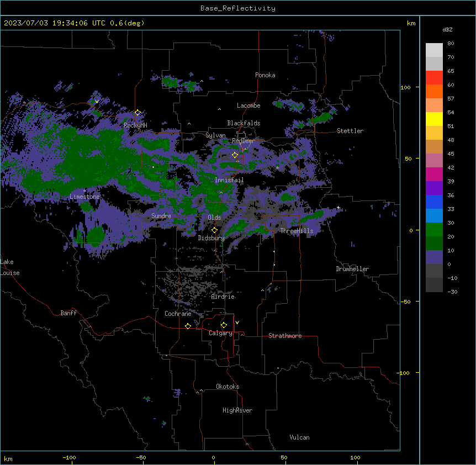Click the dBZ legend heading

(x=447, y=30)
